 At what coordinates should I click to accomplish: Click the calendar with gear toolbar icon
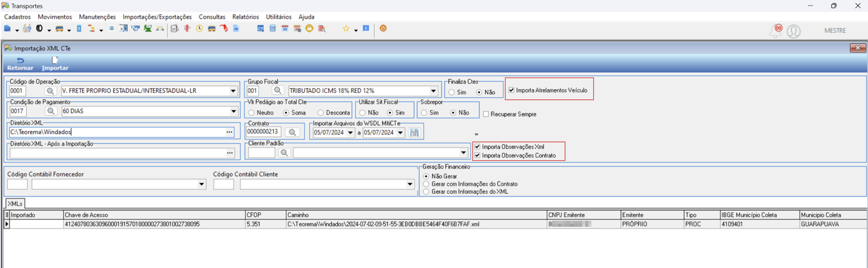coord(297,28)
